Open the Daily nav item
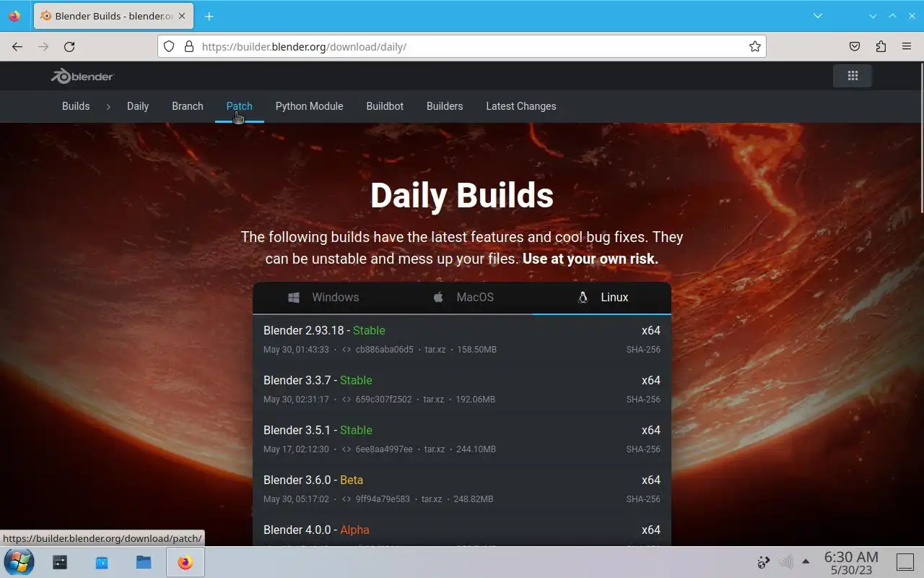This screenshot has height=578, width=924. coord(138,106)
